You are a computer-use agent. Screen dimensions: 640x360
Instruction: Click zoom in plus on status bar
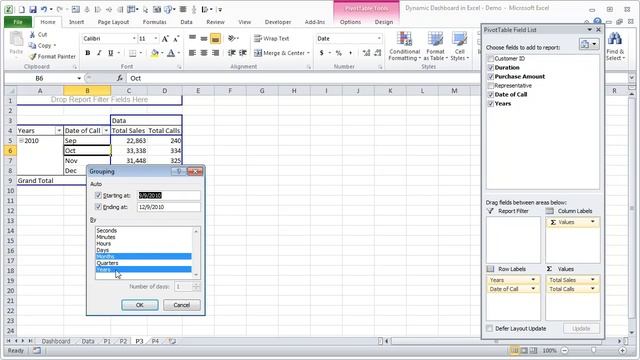pos(622,351)
